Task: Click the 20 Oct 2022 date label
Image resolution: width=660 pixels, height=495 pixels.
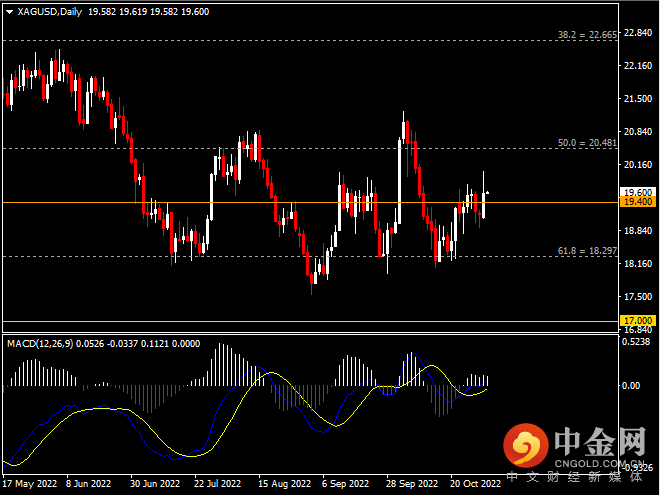Action: tap(476, 483)
